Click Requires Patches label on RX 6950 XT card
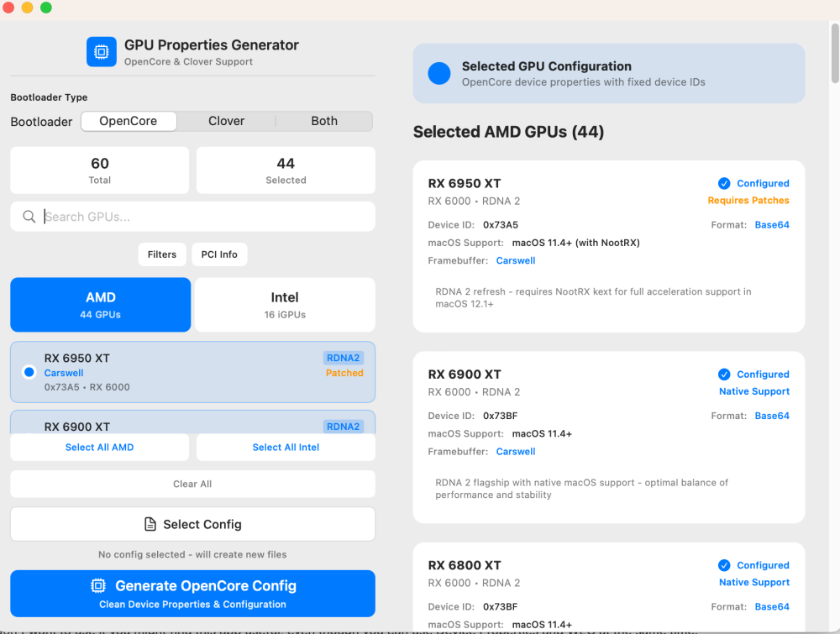This screenshot has height=634, width=840. point(748,200)
